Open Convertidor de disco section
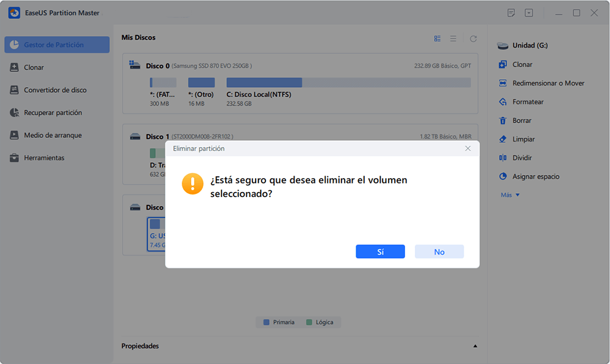Screen dimensions: 610x364 tap(57, 90)
